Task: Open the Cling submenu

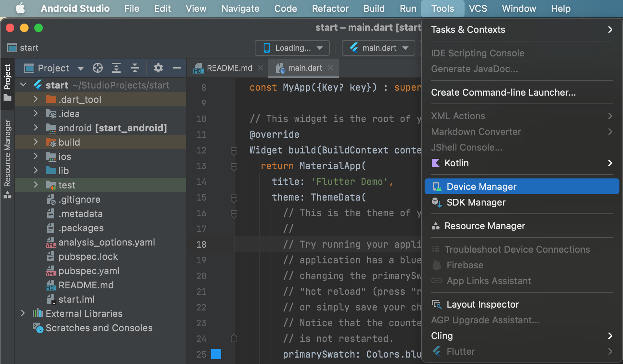Action: tap(522, 336)
